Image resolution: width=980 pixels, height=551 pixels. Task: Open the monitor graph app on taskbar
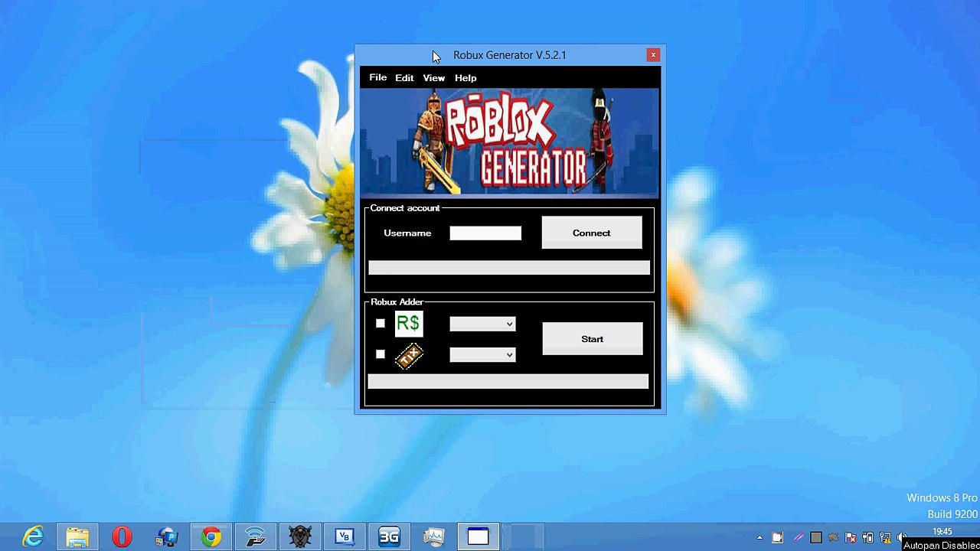433,536
